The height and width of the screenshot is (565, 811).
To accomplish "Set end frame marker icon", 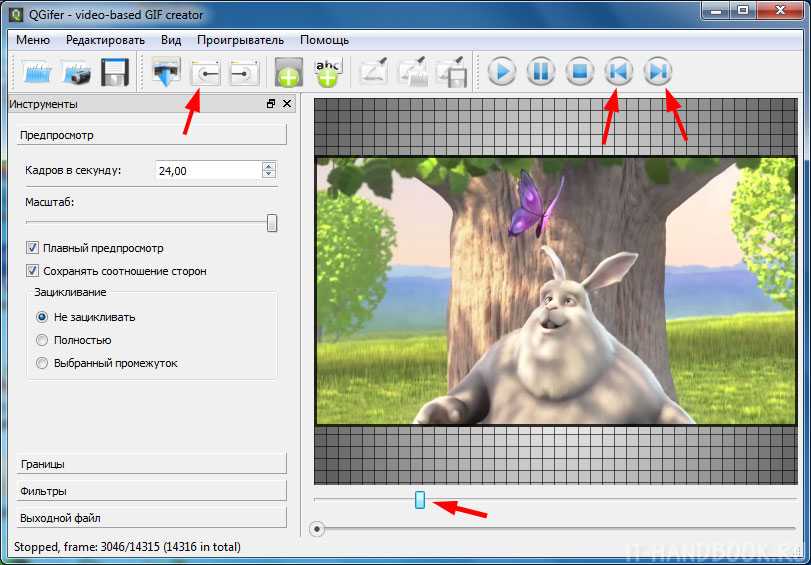I will 244,72.
